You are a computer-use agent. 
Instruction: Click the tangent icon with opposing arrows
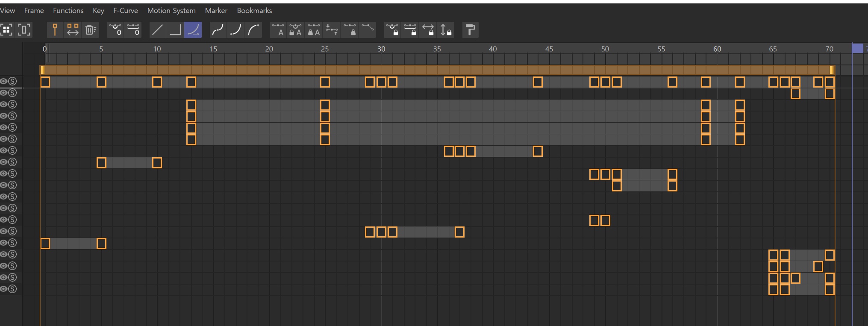[332, 30]
